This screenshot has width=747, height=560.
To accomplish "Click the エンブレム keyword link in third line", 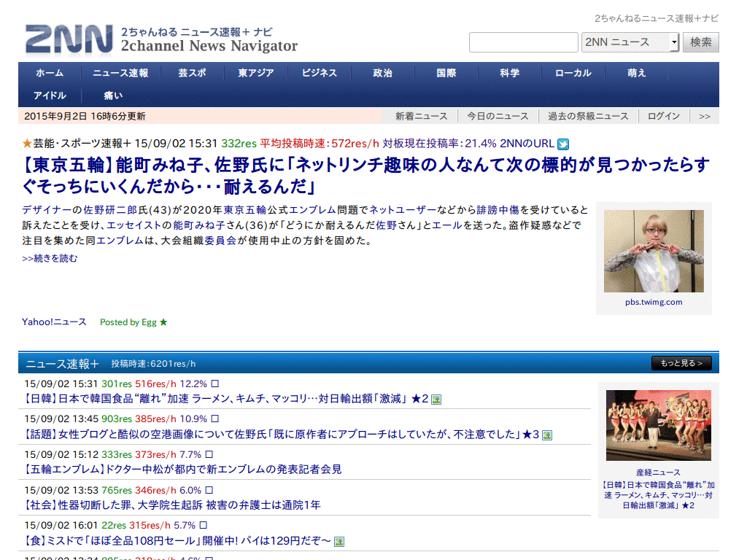I will tap(120, 241).
